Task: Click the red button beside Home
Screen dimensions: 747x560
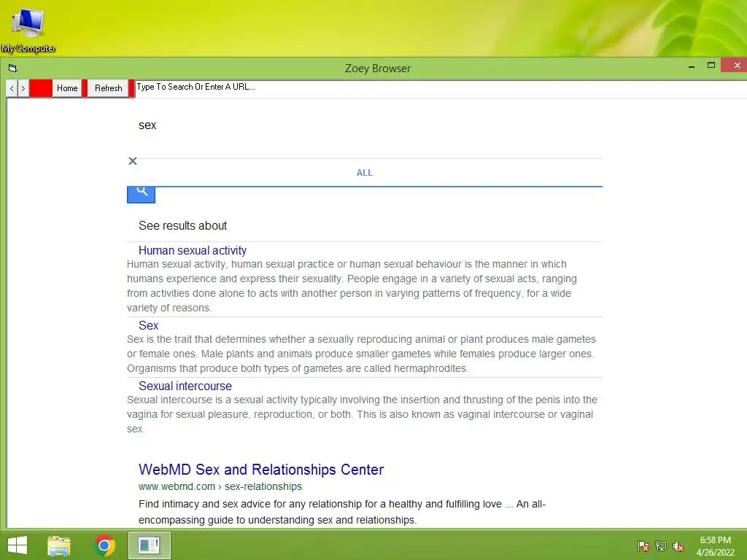Action: pyautogui.click(x=41, y=88)
